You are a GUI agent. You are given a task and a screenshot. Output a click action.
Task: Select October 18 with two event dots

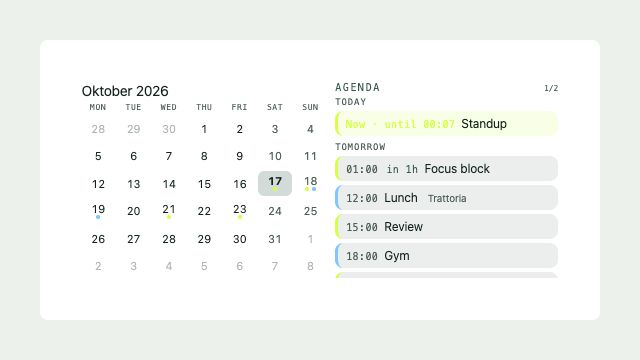coord(310,183)
